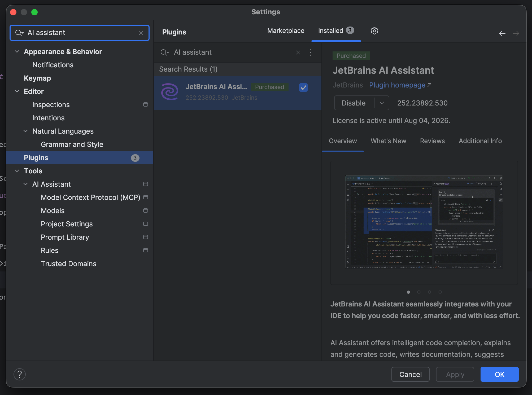Click the forward navigation arrow

click(x=516, y=33)
